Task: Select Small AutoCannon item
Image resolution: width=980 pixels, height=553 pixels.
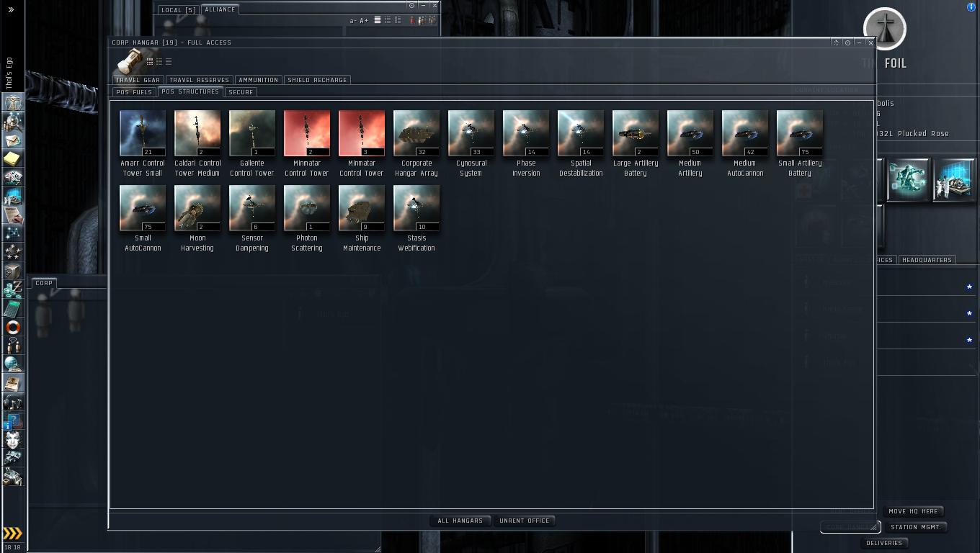Action: pyautogui.click(x=143, y=218)
